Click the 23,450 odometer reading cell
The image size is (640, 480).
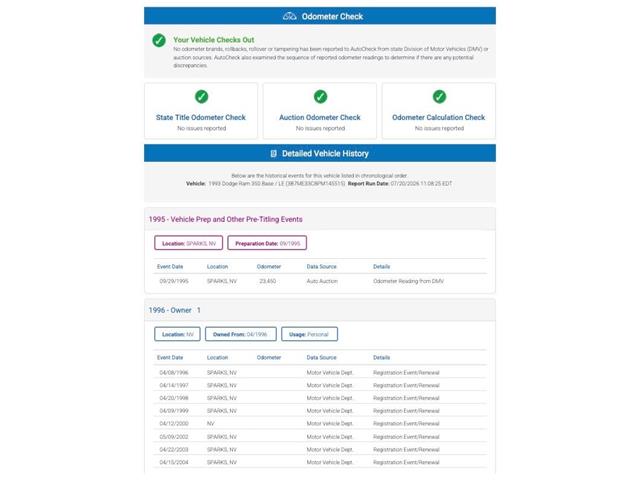pyautogui.click(x=268, y=281)
